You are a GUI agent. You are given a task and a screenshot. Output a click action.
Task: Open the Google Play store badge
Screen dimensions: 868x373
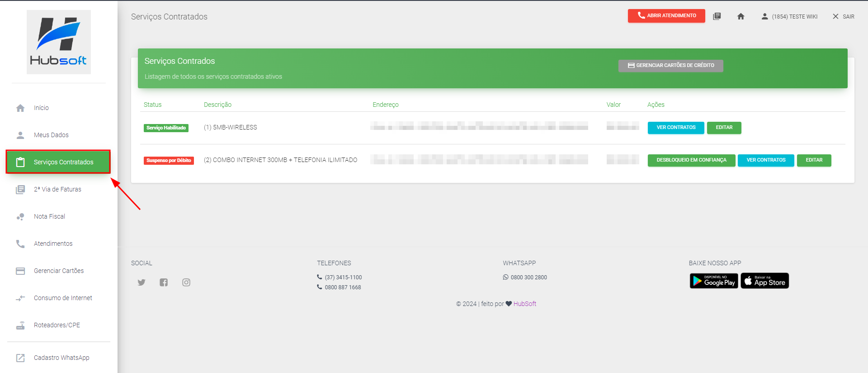tap(714, 281)
